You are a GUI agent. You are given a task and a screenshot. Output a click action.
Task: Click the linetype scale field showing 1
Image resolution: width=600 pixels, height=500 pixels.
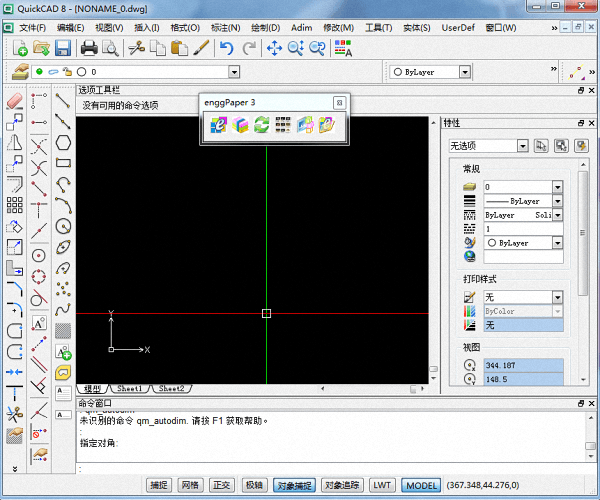[x=523, y=229]
